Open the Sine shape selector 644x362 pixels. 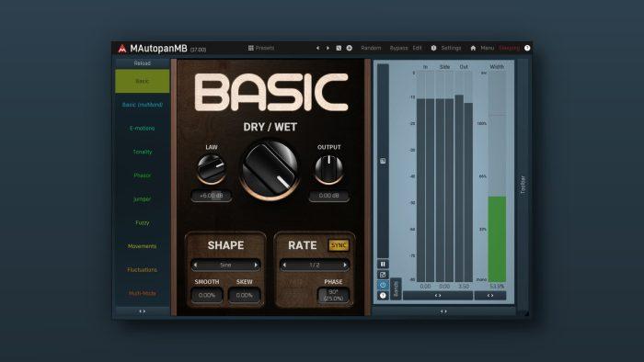tap(225, 266)
